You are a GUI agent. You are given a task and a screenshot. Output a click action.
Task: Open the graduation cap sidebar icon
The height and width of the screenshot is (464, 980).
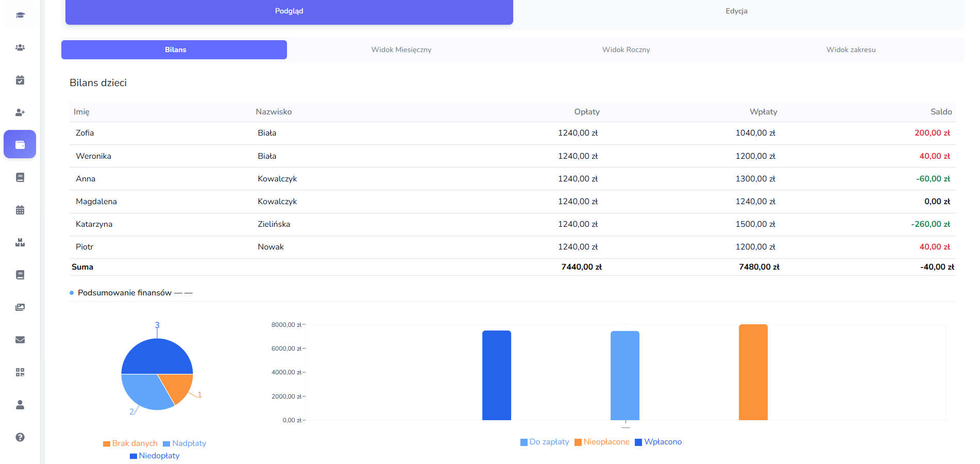(20, 15)
